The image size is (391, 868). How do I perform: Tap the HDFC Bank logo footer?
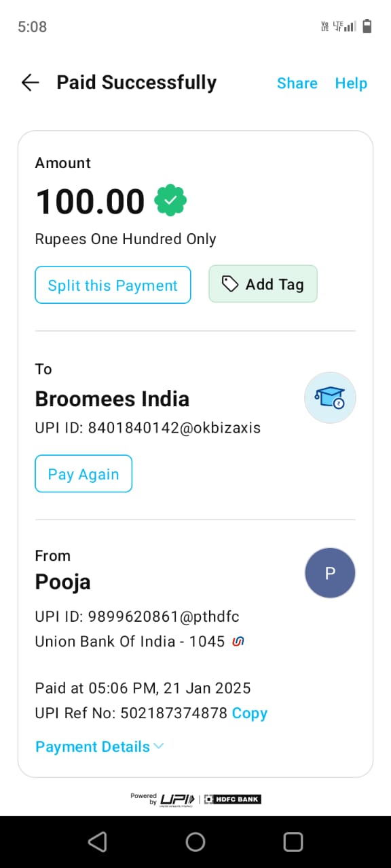[233, 800]
